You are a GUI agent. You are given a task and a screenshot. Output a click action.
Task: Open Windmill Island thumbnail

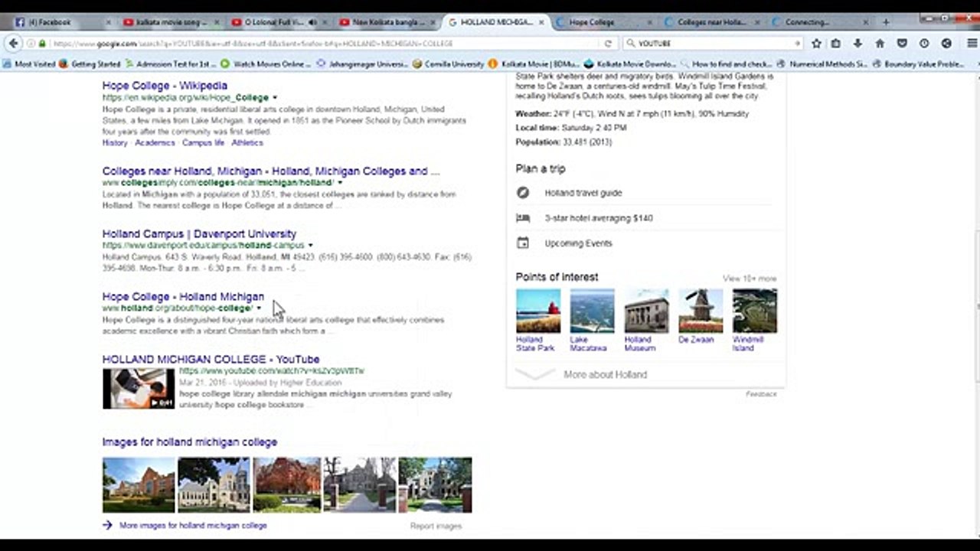pyautogui.click(x=754, y=311)
